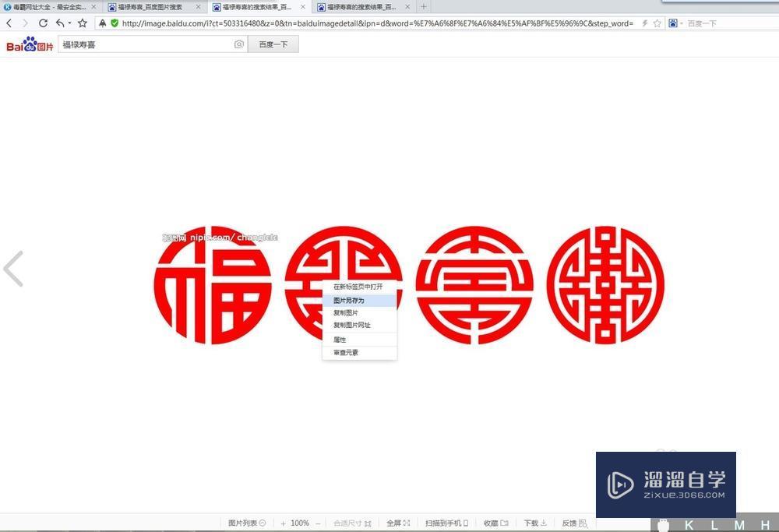Image resolution: width=779 pixels, height=532 pixels.
Task: Open the dropdown arrow next to the restore icon
Action: tap(69, 23)
